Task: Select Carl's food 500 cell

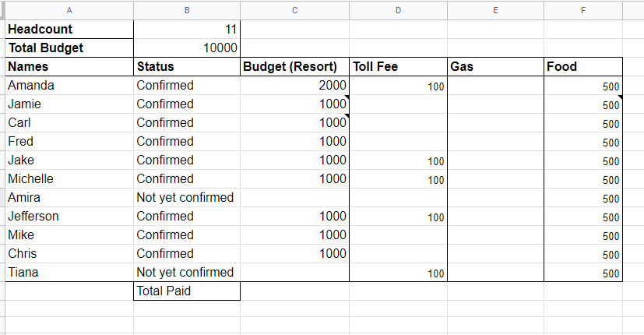Action: pyautogui.click(x=583, y=123)
